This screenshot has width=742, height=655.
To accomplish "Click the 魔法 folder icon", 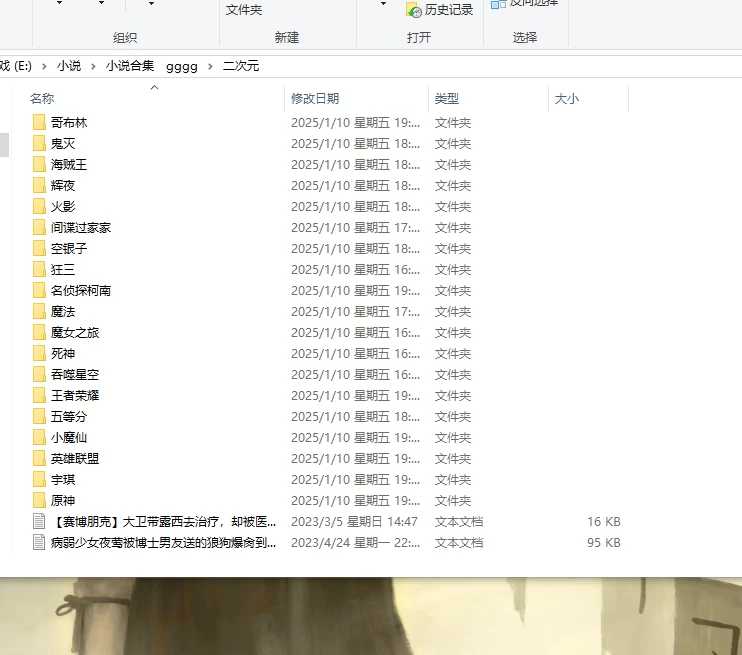I will (39, 311).
